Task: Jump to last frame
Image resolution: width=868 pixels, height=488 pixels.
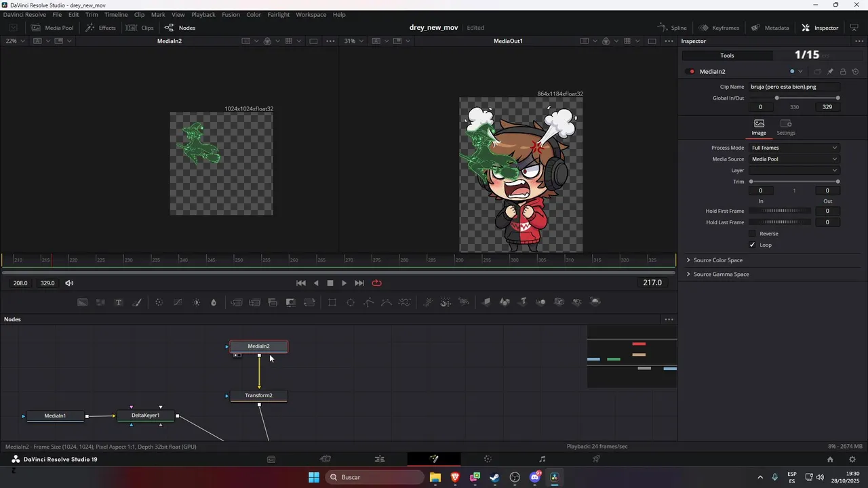Action: pos(359,283)
